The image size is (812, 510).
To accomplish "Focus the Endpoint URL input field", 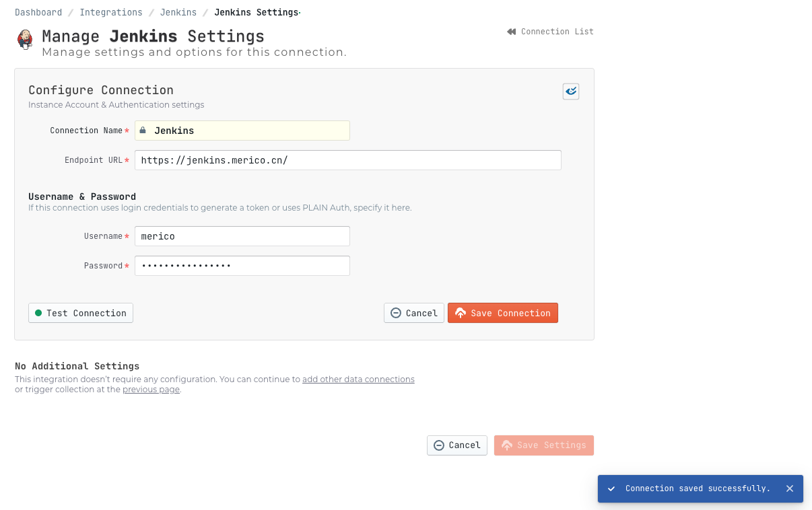I will coord(348,159).
